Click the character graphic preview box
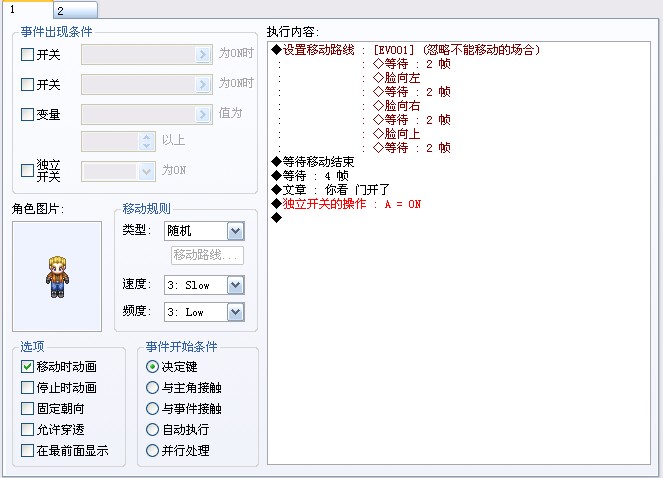663x478 pixels. tap(57, 276)
